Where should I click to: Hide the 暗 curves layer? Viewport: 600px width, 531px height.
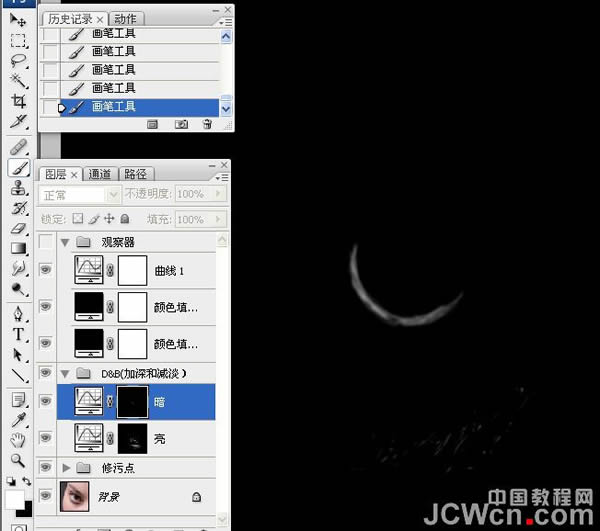(x=46, y=401)
